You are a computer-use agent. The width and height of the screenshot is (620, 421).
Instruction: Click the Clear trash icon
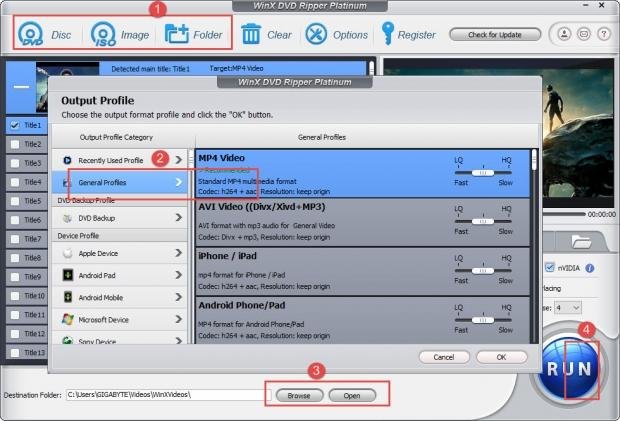click(x=251, y=34)
